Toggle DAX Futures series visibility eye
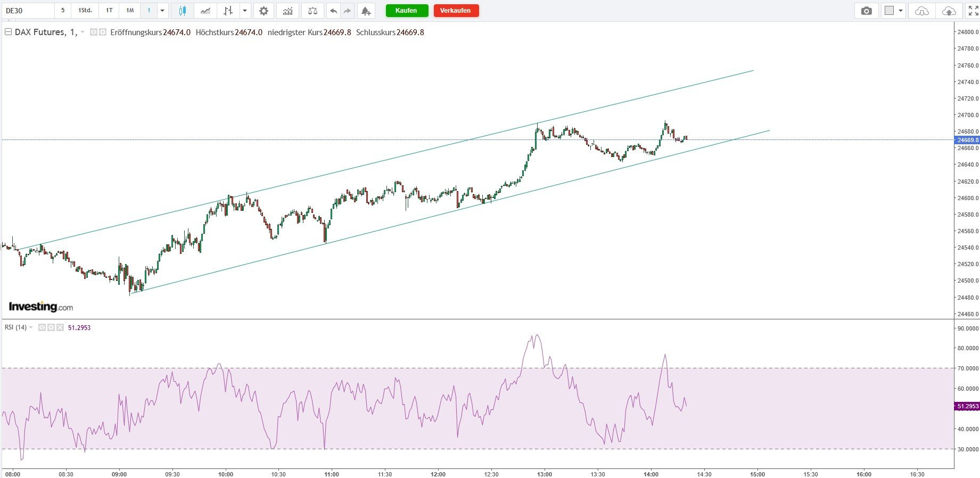980x478 pixels. click(x=94, y=32)
